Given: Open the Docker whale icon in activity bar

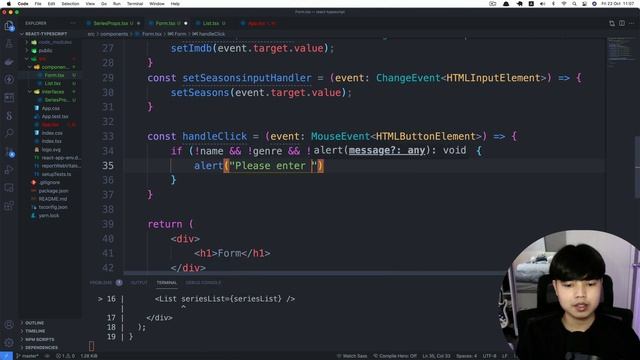Looking at the screenshot, I should (9, 62).
